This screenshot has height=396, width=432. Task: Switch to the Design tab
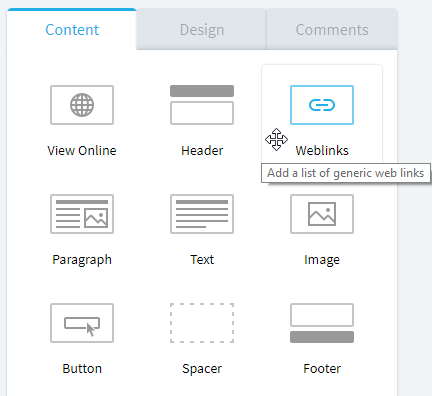pos(202,29)
